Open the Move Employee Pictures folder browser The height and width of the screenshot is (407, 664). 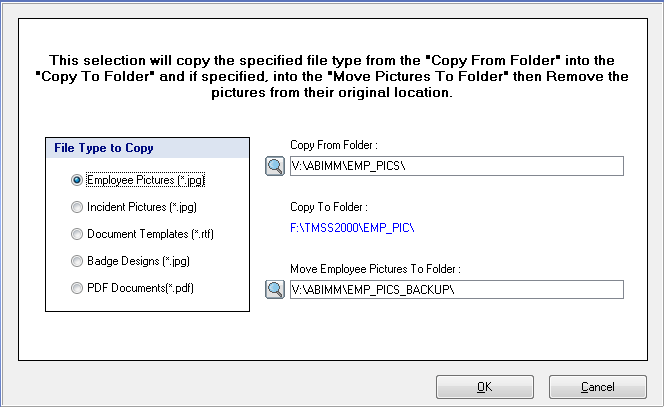point(275,290)
